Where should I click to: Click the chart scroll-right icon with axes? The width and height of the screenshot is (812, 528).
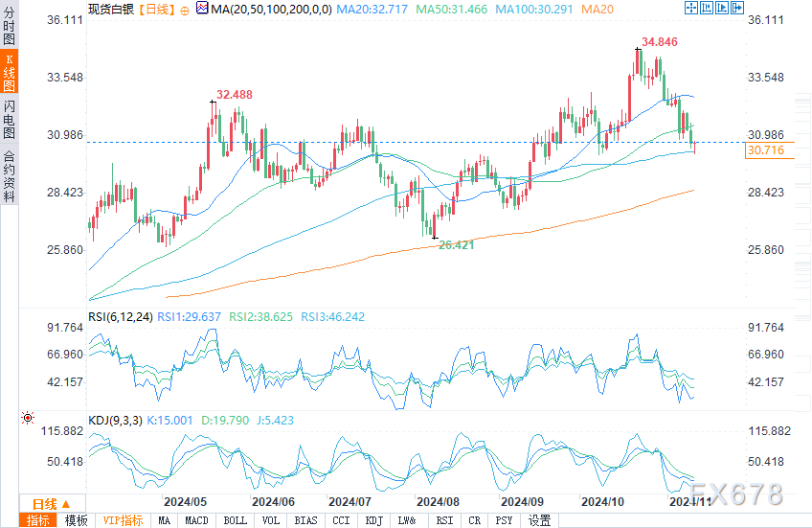722,8
